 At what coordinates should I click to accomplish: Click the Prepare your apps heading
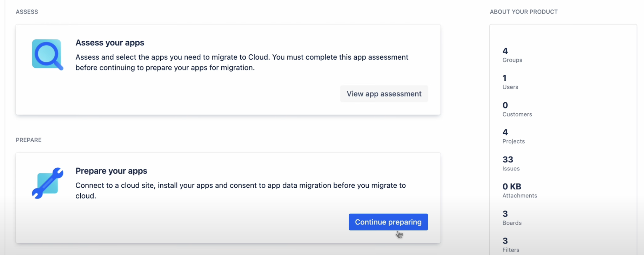111,171
